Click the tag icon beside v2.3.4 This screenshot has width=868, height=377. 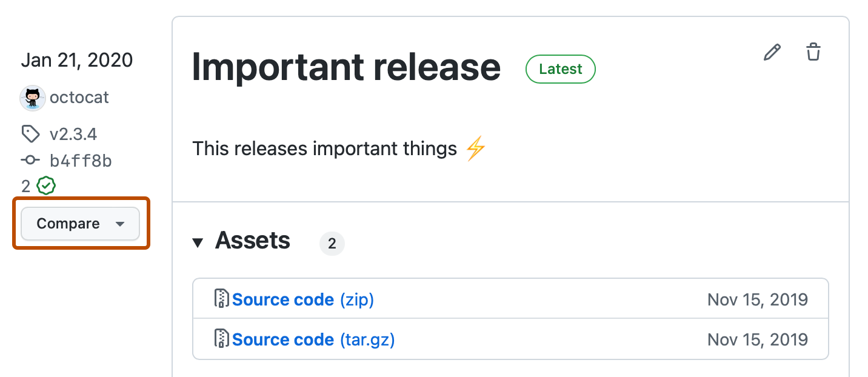coord(30,133)
